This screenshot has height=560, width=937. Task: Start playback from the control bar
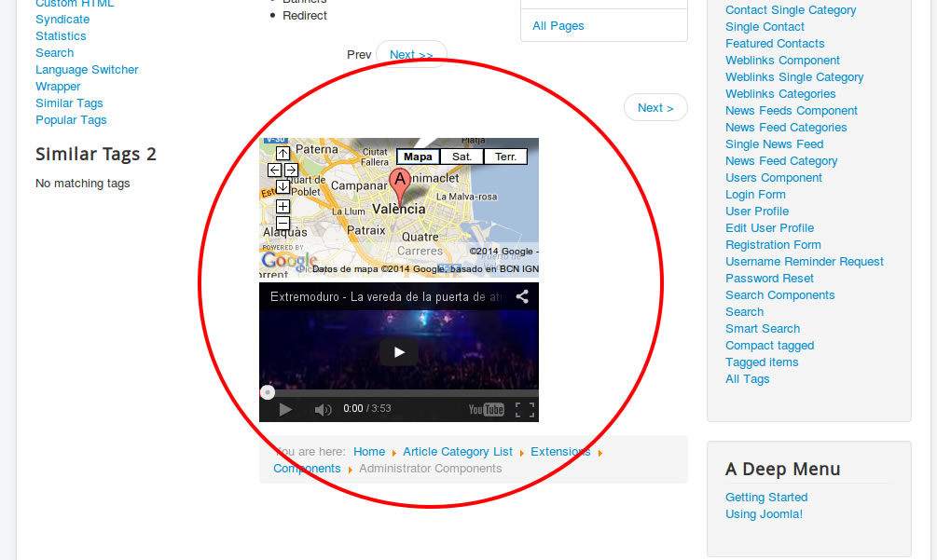[285, 409]
